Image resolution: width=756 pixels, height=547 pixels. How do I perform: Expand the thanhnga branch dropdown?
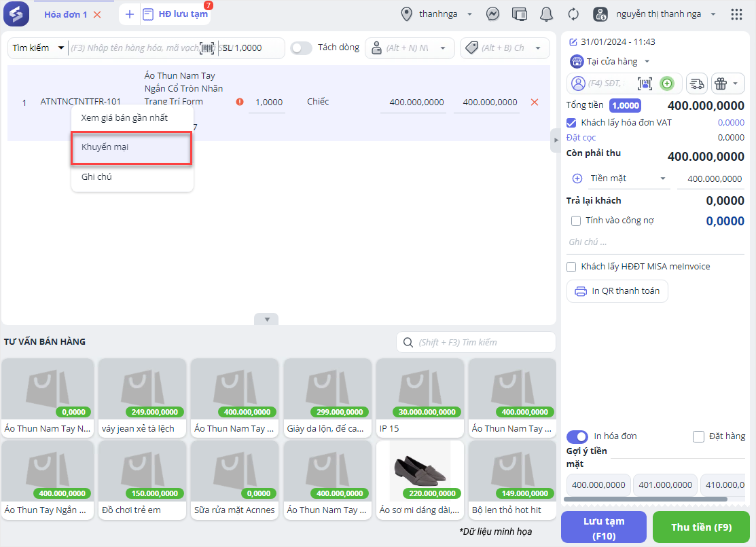(469, 14)
